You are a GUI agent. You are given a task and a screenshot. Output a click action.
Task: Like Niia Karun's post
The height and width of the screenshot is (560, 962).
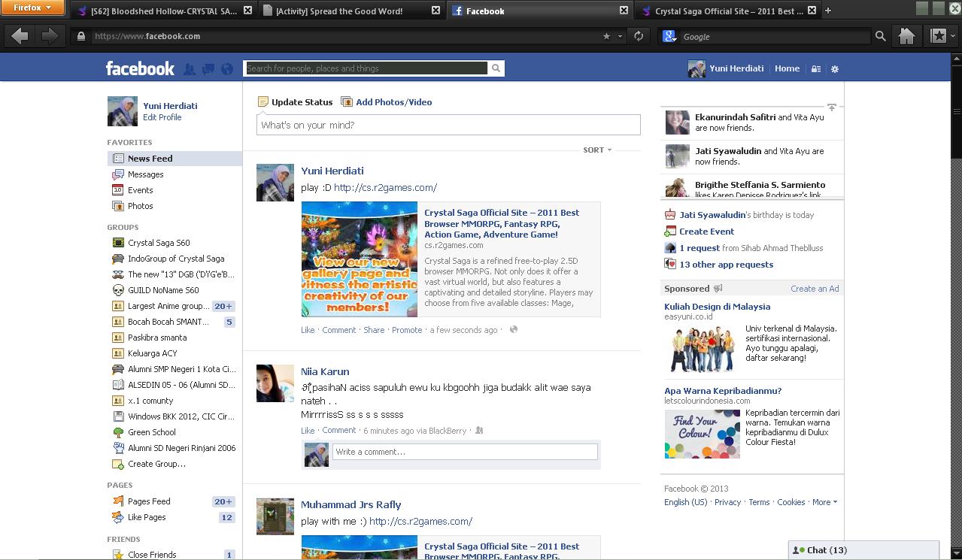(308, 431)
